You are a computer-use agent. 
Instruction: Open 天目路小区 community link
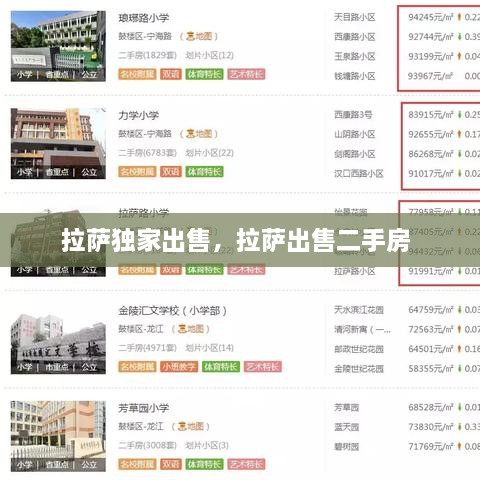[355, 17]
